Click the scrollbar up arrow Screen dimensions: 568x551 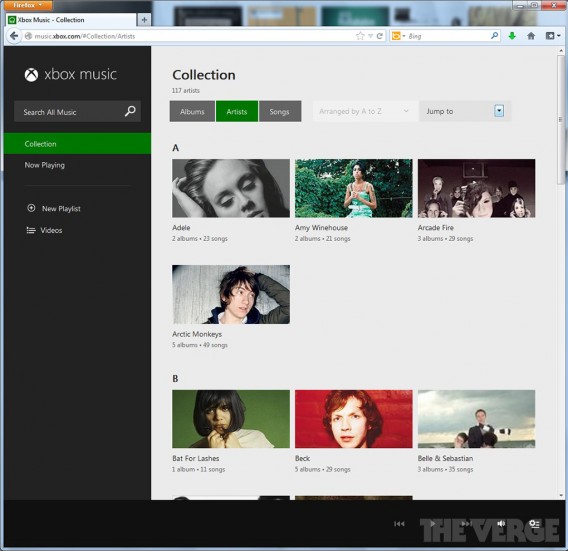(561, 51)
